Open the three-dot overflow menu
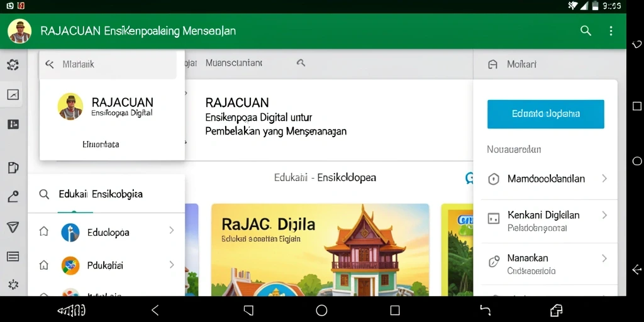The height and width of the screenshot is (322, 644). (x=611, y=31)
